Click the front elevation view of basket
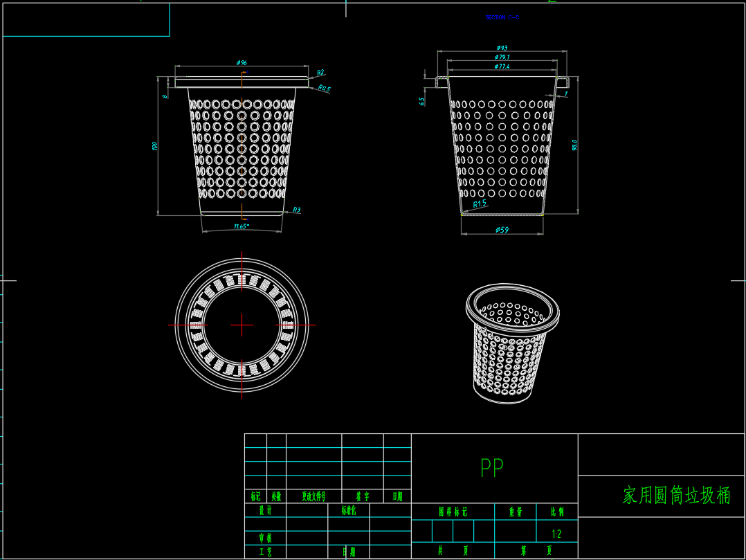746x560 pixels. coord(242,147)
